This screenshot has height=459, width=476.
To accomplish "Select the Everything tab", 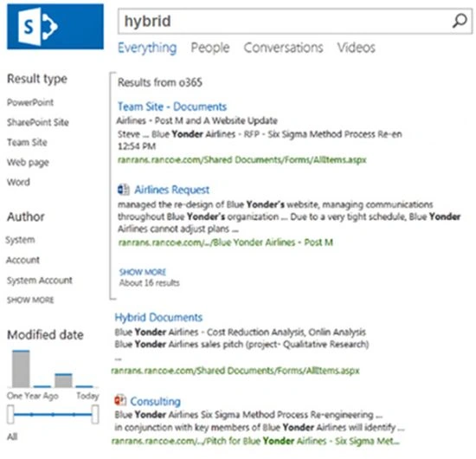I will tap(147, 48).
